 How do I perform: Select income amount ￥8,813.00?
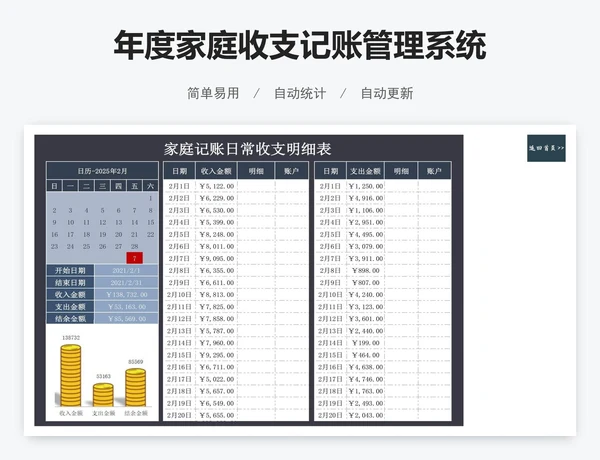click(x=217, y=295)
